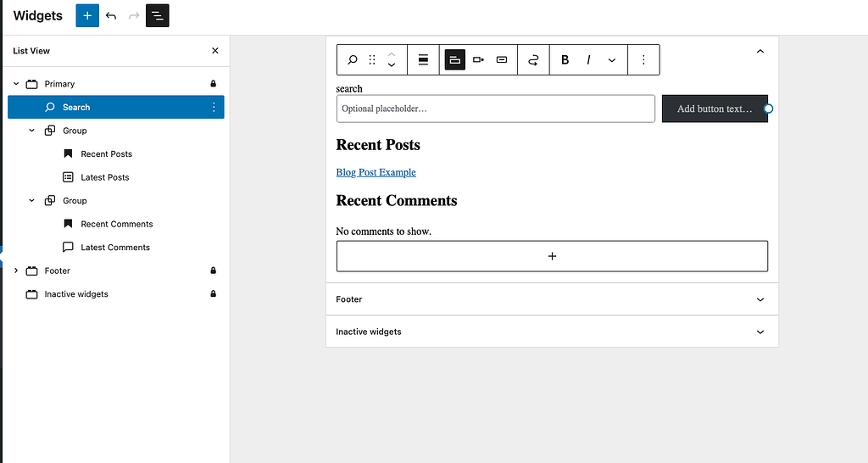Click the Latest Comments speech bubble icon

(x=68, y=247)
